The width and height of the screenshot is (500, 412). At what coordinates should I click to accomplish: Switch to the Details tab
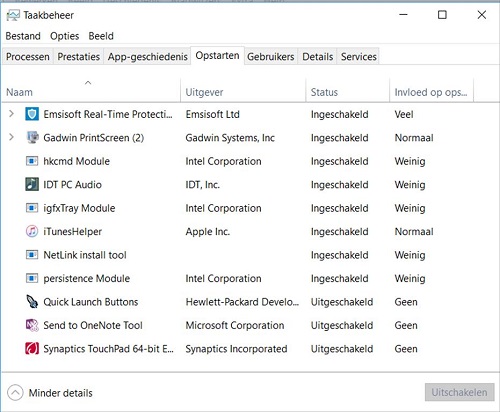tap(318, 57)
